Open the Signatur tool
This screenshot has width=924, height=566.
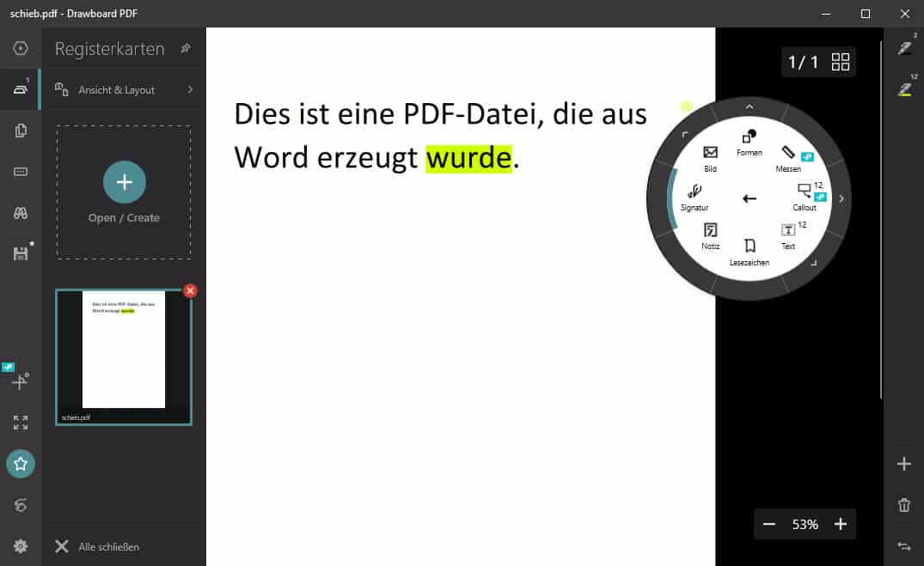(x=695, y=198)
